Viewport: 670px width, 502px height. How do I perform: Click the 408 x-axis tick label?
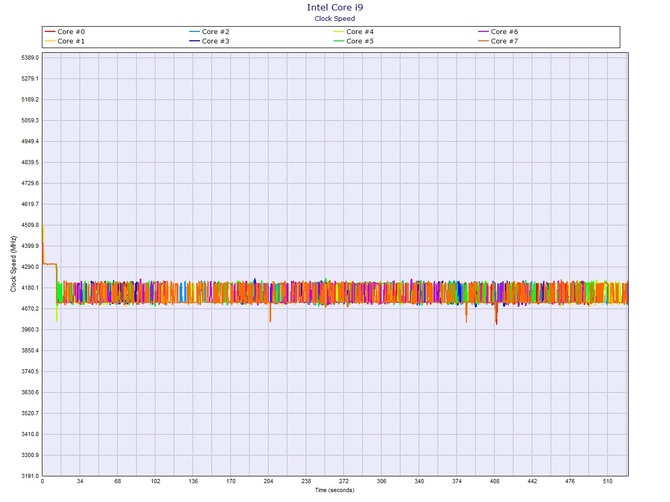pyautogui.click(x=494, y=481)
